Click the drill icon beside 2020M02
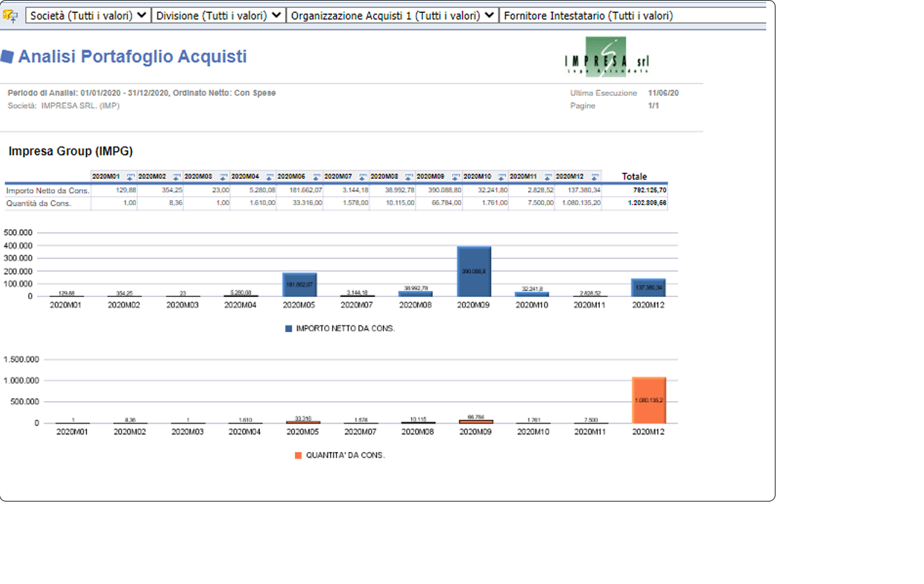The width and height of the screenshot is (924, 584). pos(176,177)
